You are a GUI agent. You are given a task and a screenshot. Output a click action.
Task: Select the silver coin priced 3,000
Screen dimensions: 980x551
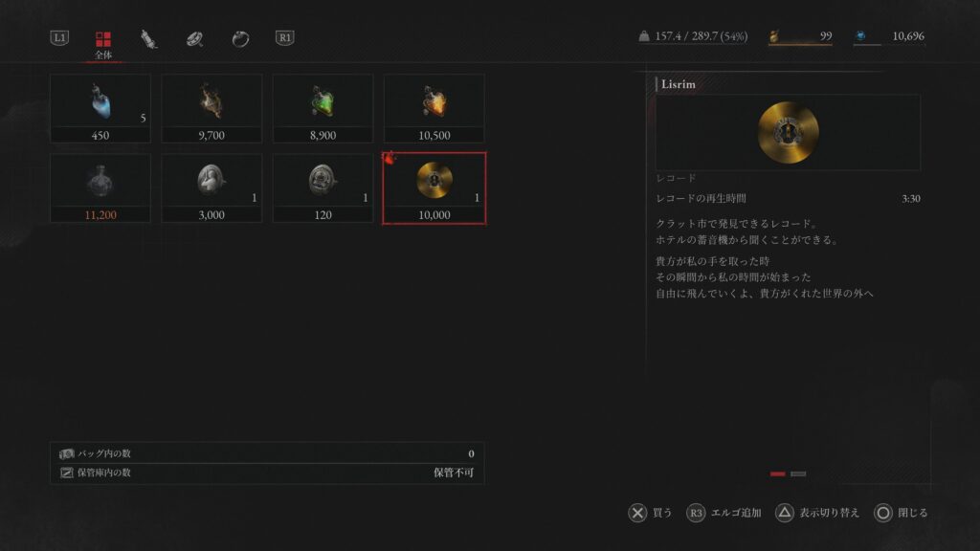(212, 188)
